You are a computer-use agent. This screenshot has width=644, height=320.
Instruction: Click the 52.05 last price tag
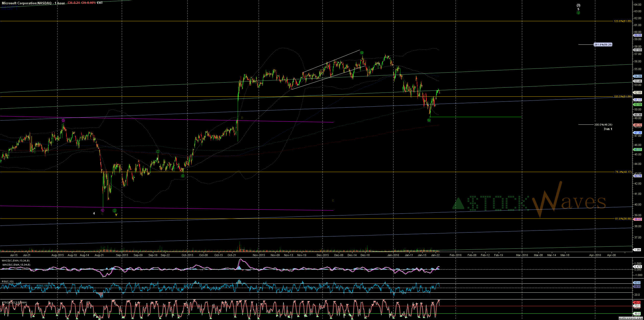click(638, 93)
